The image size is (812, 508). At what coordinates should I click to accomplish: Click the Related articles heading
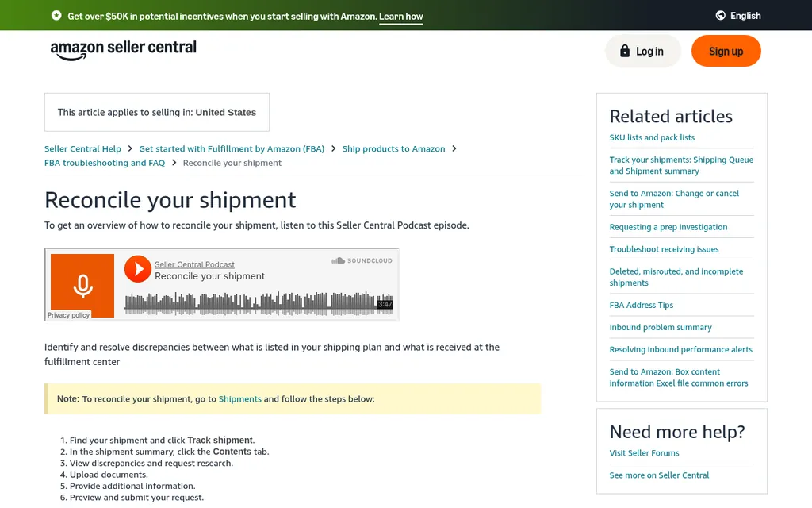point(671,116)
